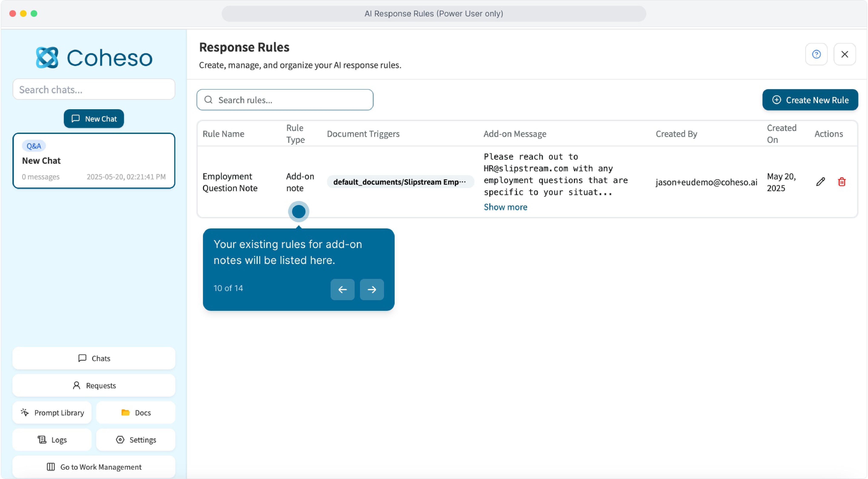Image resolution: width=868 pixels, height=479 pixels.
Task: Expand message with Show more link
Action: [505, 207]
